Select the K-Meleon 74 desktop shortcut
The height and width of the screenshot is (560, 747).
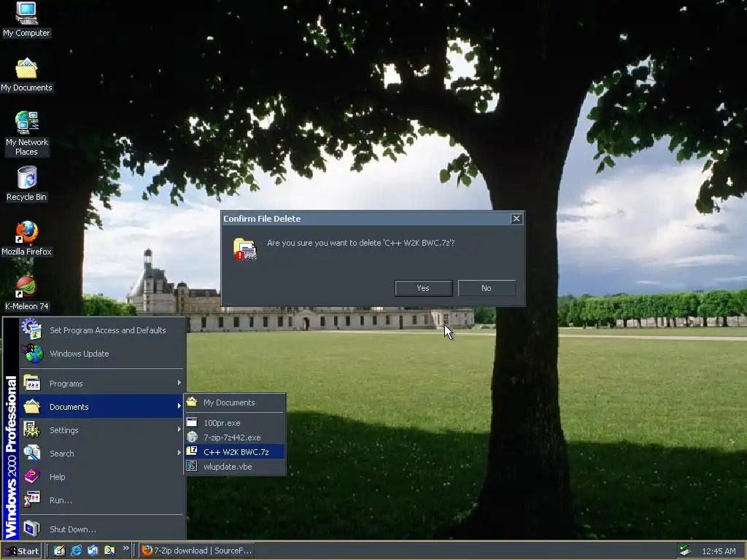pos(26,293)
